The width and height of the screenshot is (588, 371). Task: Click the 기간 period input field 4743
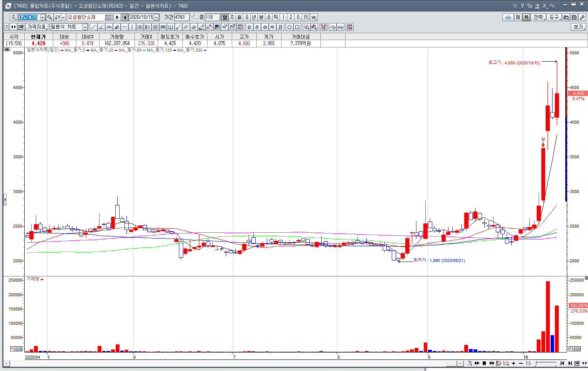[x=182, y=17]
